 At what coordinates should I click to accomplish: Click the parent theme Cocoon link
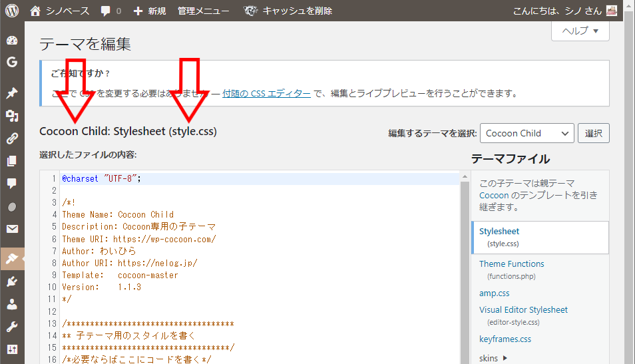494,195
